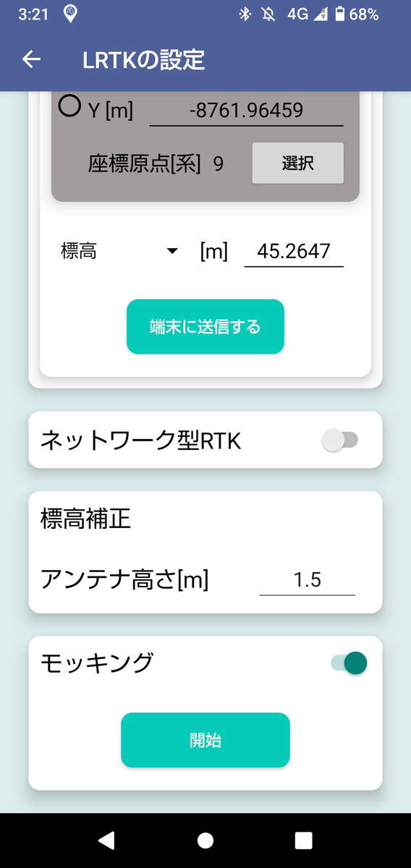Select the Y [m] radio button
This screenshot has height=868, width=411.
pyautogui.click(x=69, y=106)
